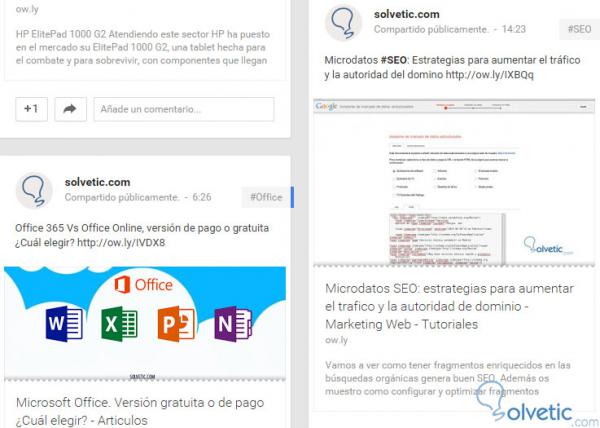
Task: Click 'Compartido públicamente' on SEO post
Action: [431, 29]
